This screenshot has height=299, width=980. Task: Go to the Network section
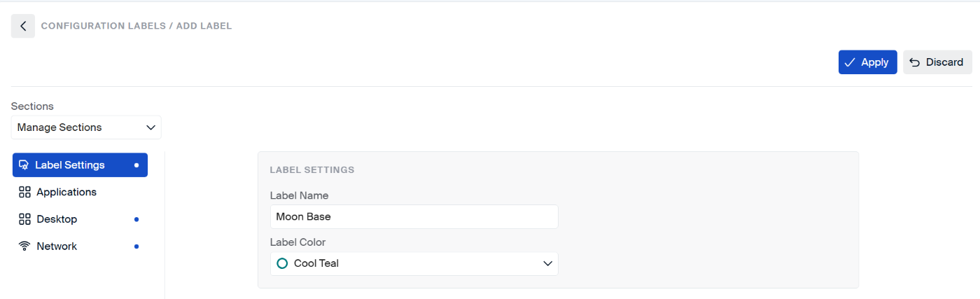(57, 246)
